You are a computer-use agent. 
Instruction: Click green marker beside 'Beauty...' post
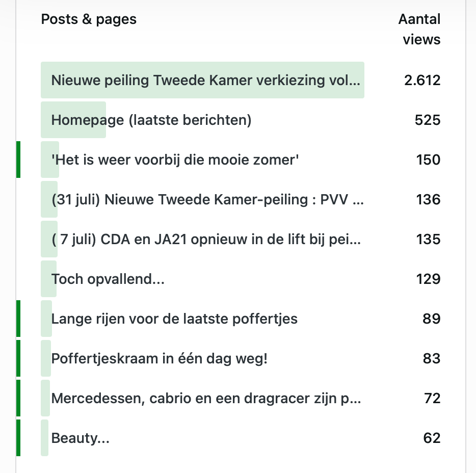[x=18, y=438]
